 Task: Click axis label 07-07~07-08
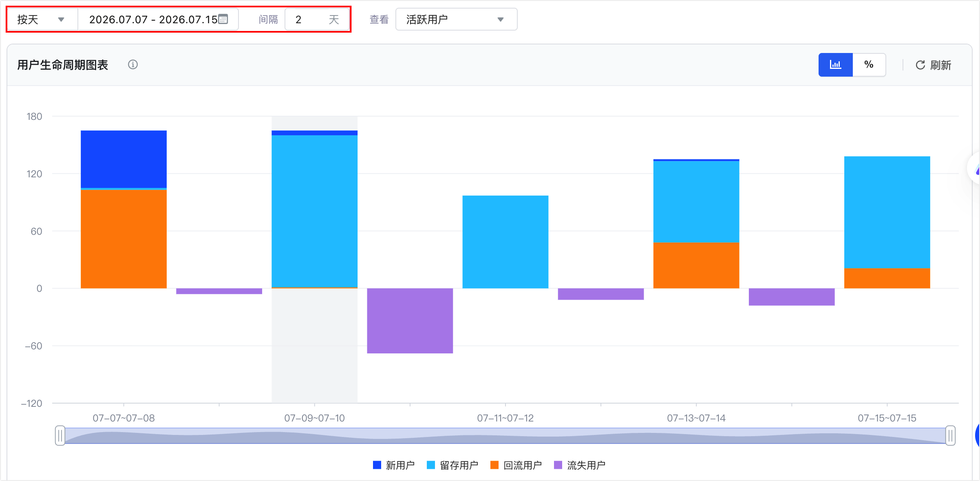pyautogui.click(x=124, y=418)
